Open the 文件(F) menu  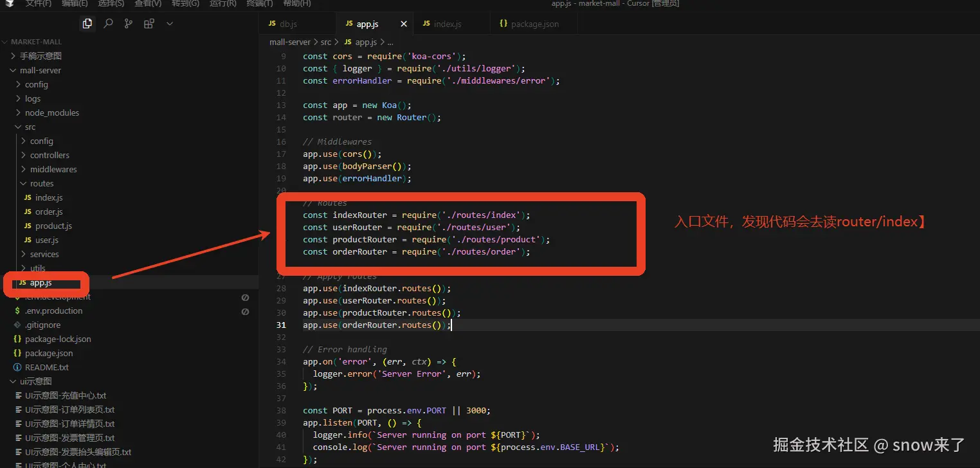(x=39, y=3)
